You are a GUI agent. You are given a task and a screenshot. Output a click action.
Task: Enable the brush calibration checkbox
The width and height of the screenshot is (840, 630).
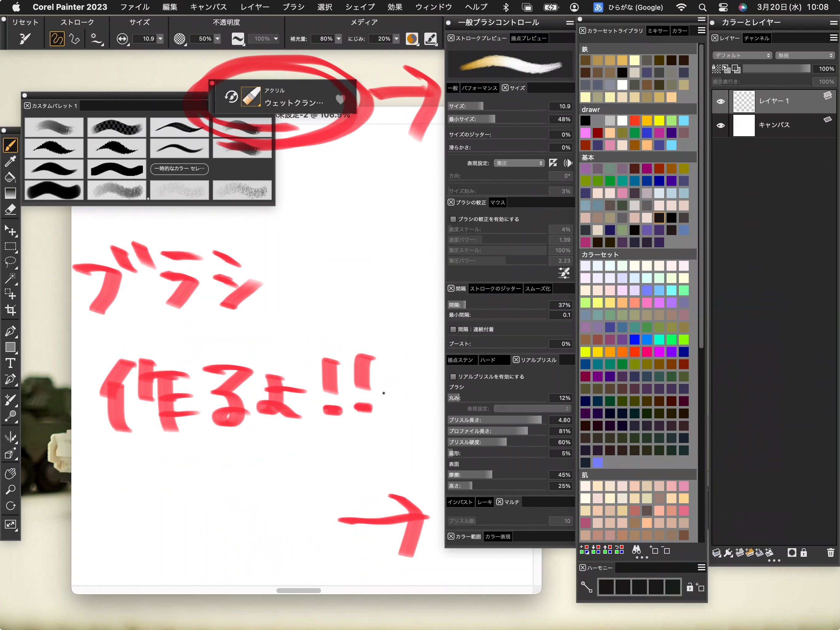click(x=453, y=219)
